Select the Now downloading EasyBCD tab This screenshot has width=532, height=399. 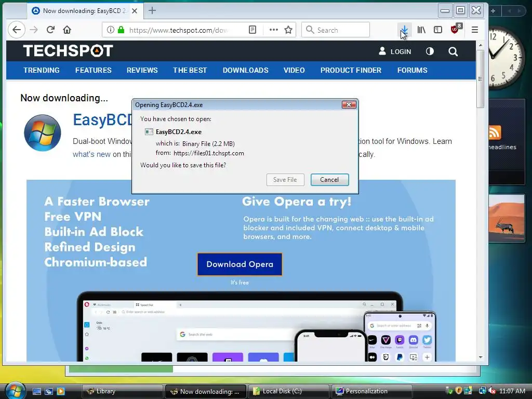click(85, 11)
